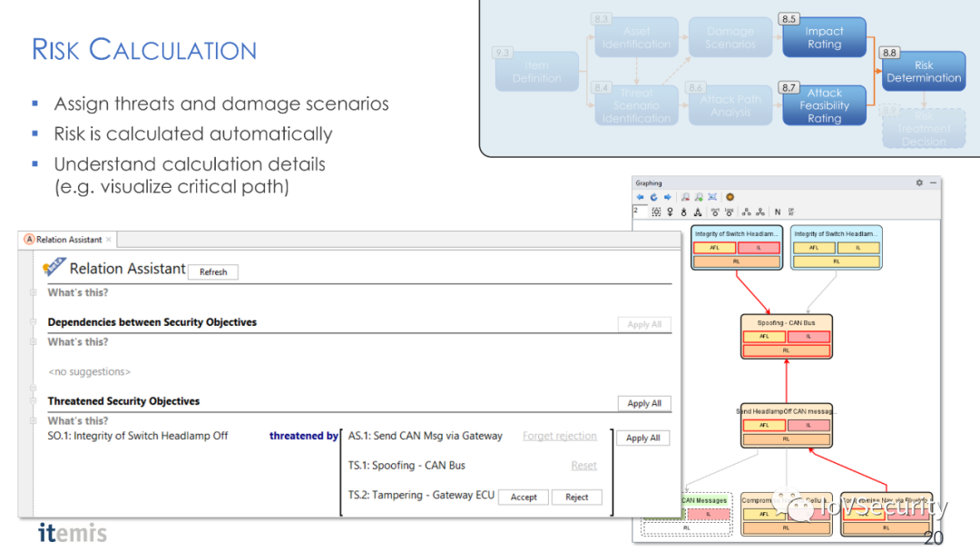Viewport: 980px width, 552px height.
Task: Reload the graph with the refresh arrow
Action: 653,197
